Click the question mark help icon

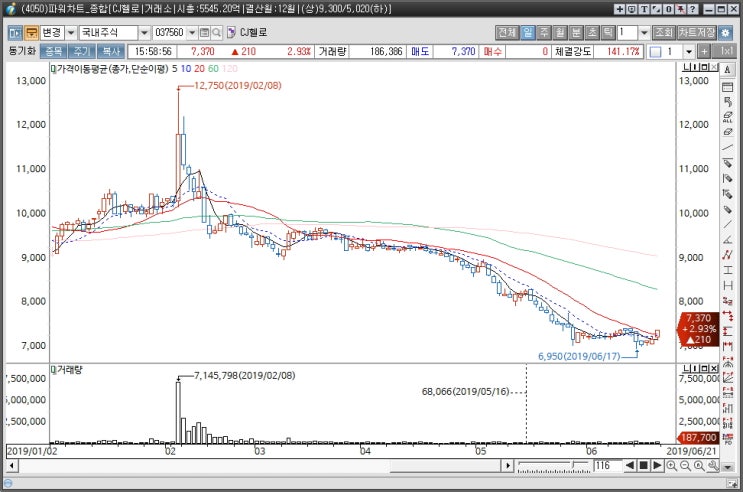coord(693,9)
